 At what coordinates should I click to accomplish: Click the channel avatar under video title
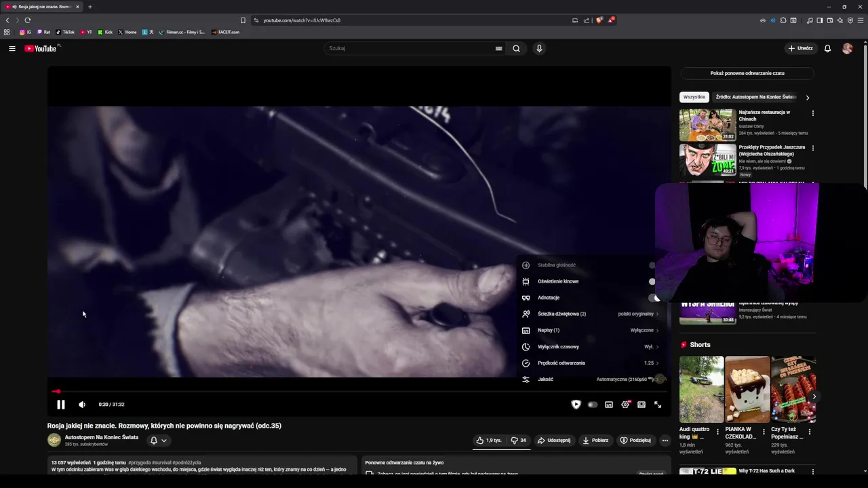[x=54, y=440]
